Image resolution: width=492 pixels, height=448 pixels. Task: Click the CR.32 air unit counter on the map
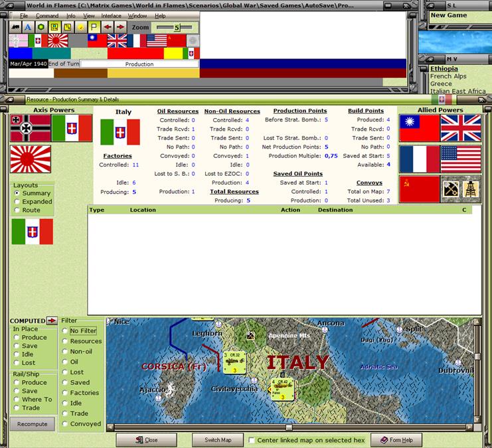234,362
